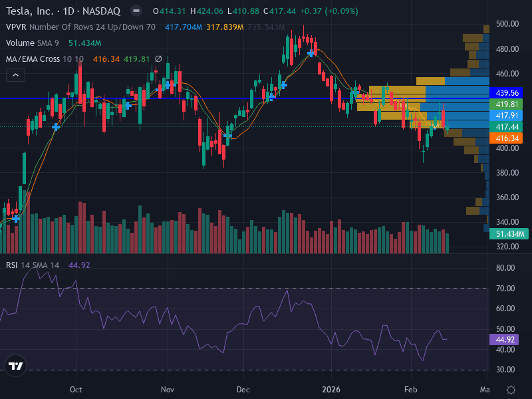
Task: Open chart settings gear icon
Action: [x=511, y=390]
